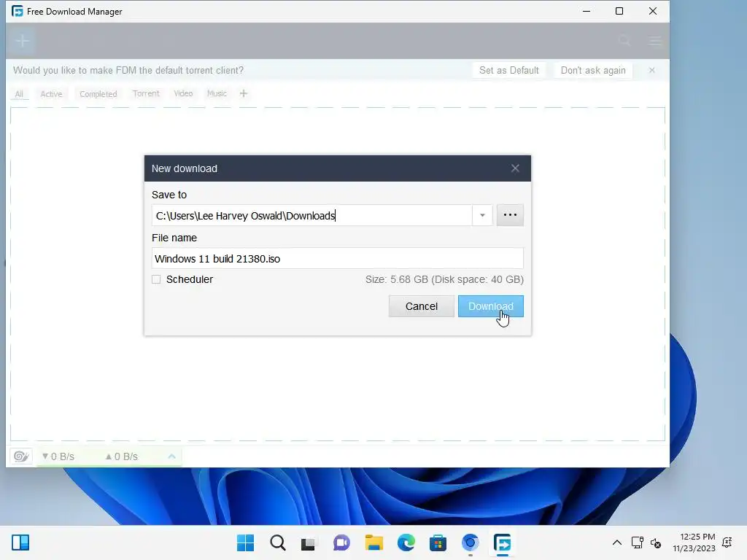Image resolution: width=747 pixels, height=560 pixels.
Task: Open the Music tab
Action: click(217, 94)
